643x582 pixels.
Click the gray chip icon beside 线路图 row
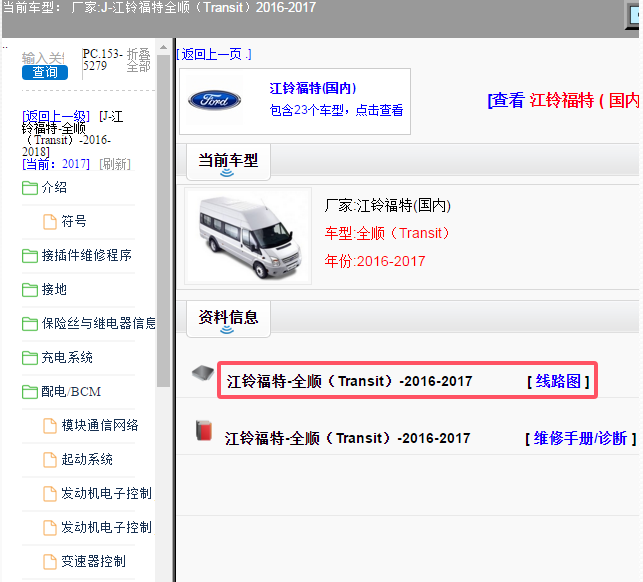203,373
